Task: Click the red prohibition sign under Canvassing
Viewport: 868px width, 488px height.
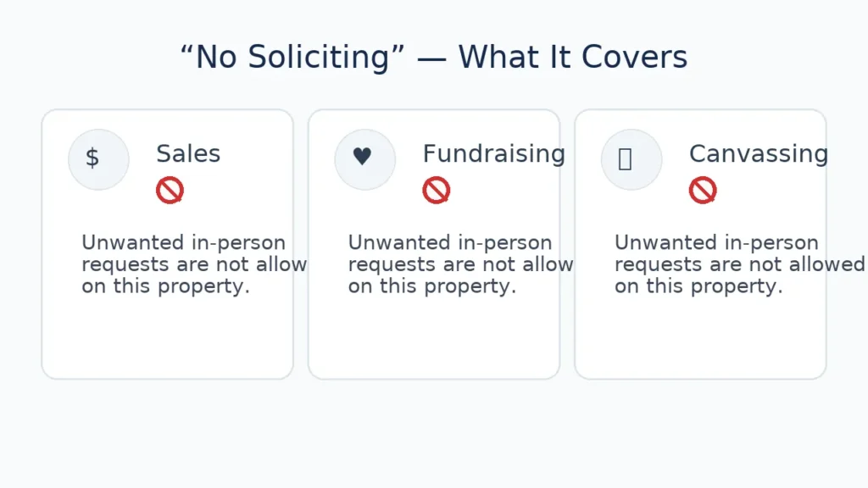Action: 703,191
